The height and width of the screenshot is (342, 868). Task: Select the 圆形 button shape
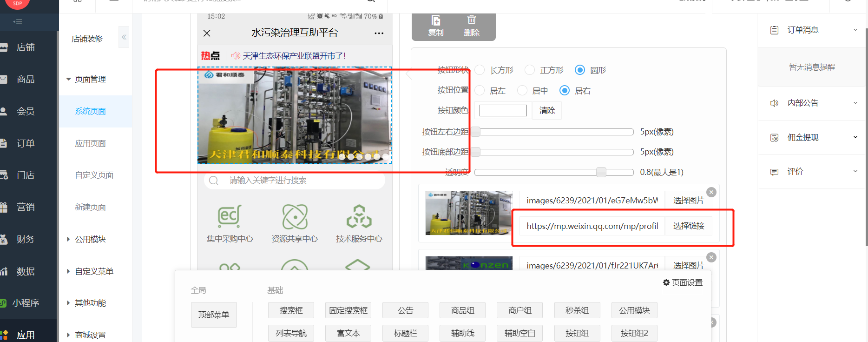click(580, 70)
